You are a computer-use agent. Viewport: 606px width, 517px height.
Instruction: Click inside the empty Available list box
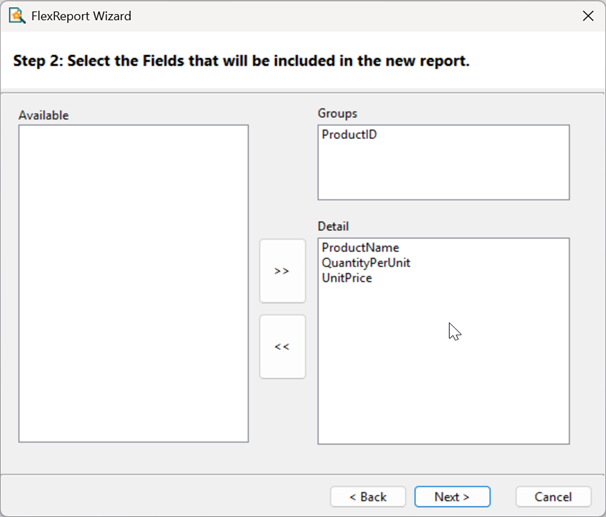click(x=133, y=283)
